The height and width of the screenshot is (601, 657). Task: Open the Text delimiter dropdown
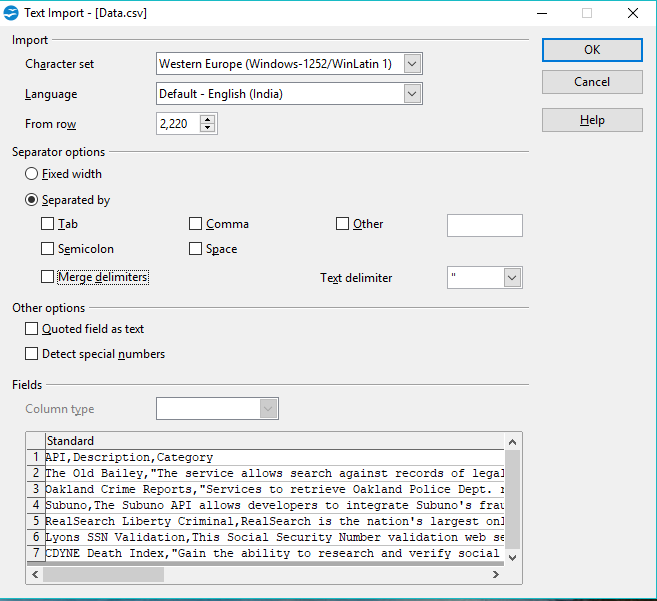click(x=512, y=277)
